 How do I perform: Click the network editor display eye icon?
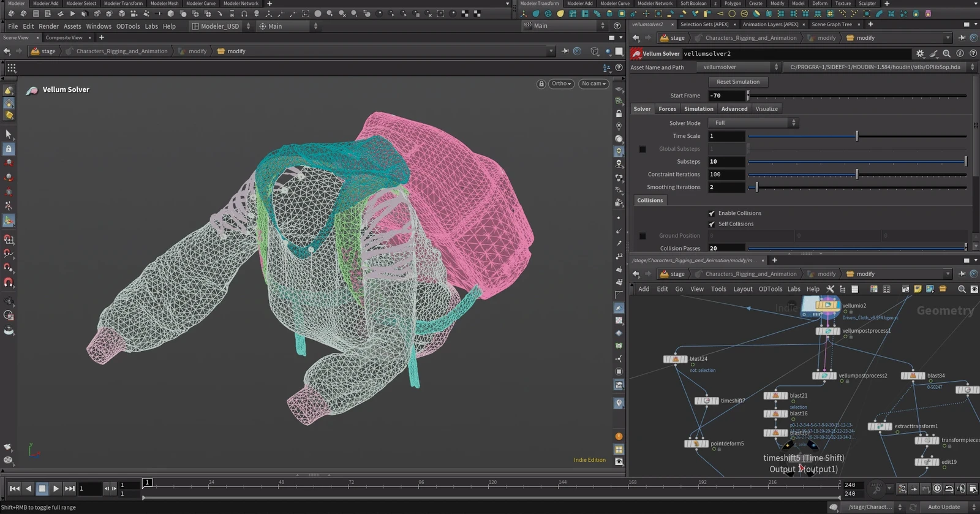974,289
